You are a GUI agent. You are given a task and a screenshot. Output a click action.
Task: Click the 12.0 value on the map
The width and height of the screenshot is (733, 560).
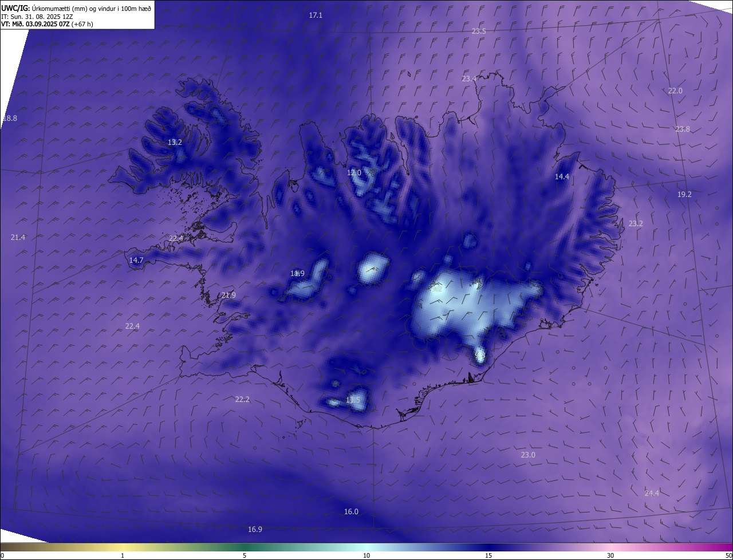pyautogui.click(x=354, y=173)
